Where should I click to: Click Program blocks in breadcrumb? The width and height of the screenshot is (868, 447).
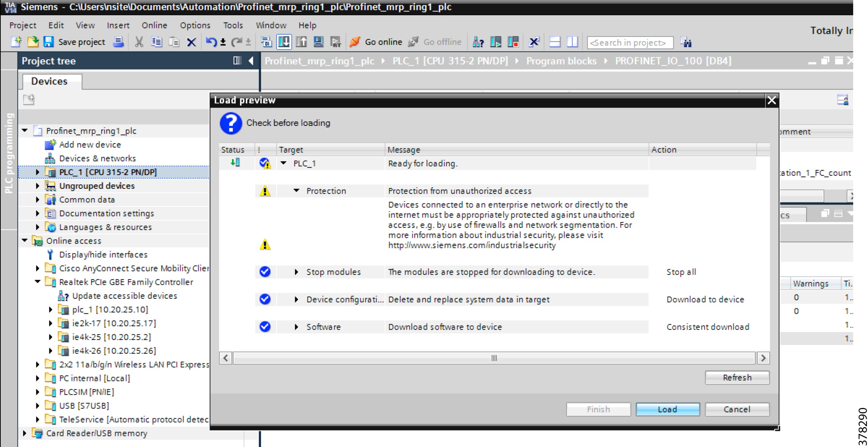561,61
